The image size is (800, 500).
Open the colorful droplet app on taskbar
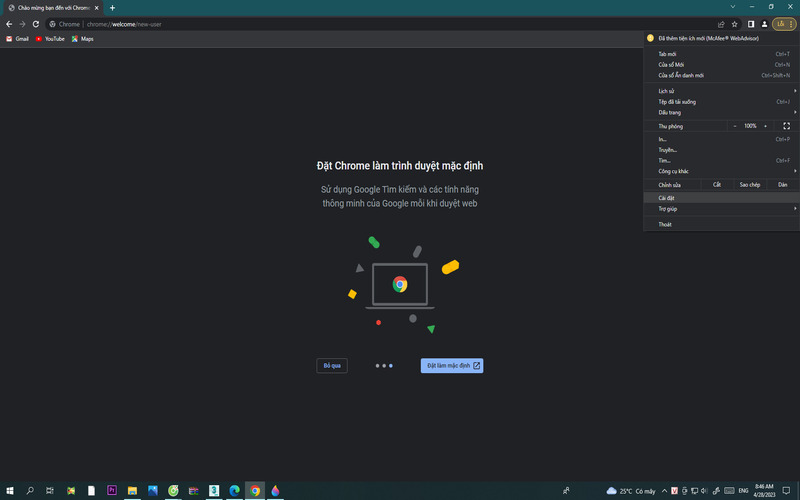point(276,491)
